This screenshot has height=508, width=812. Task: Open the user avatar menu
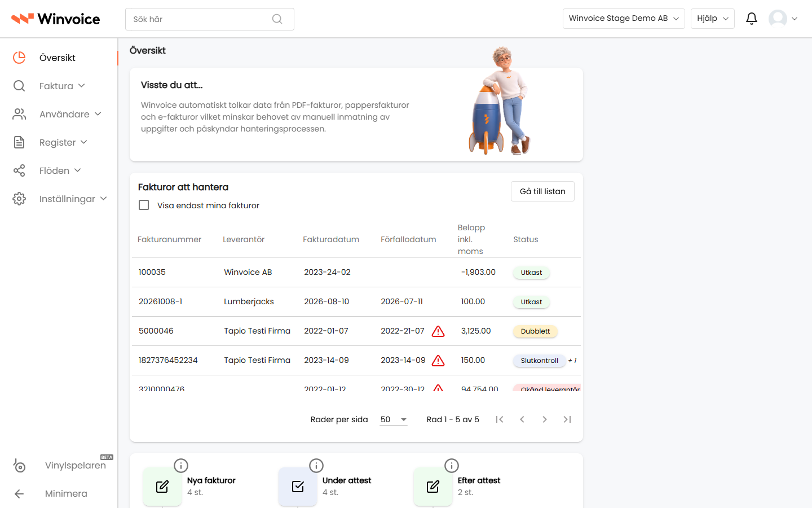pos(783,19)
